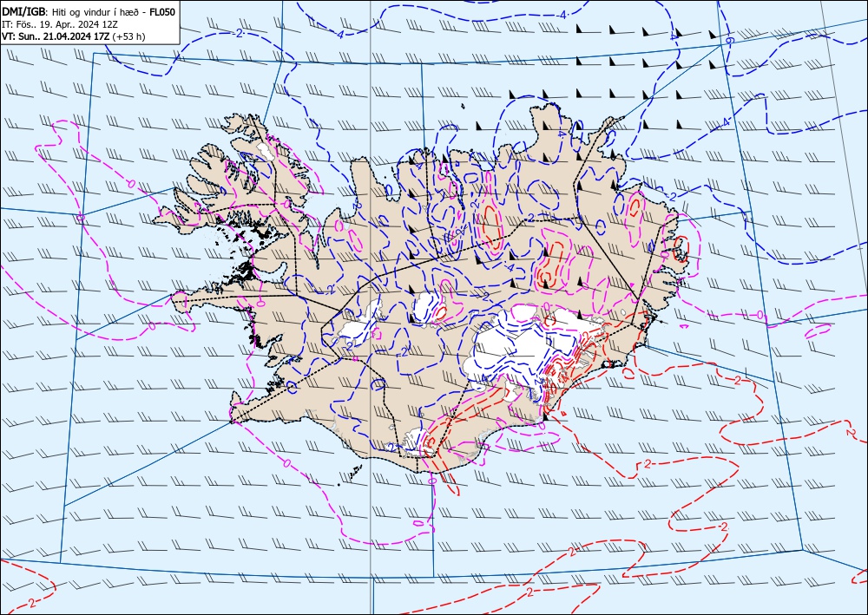Select the FL050 flight level text

(x=162, y=11)
